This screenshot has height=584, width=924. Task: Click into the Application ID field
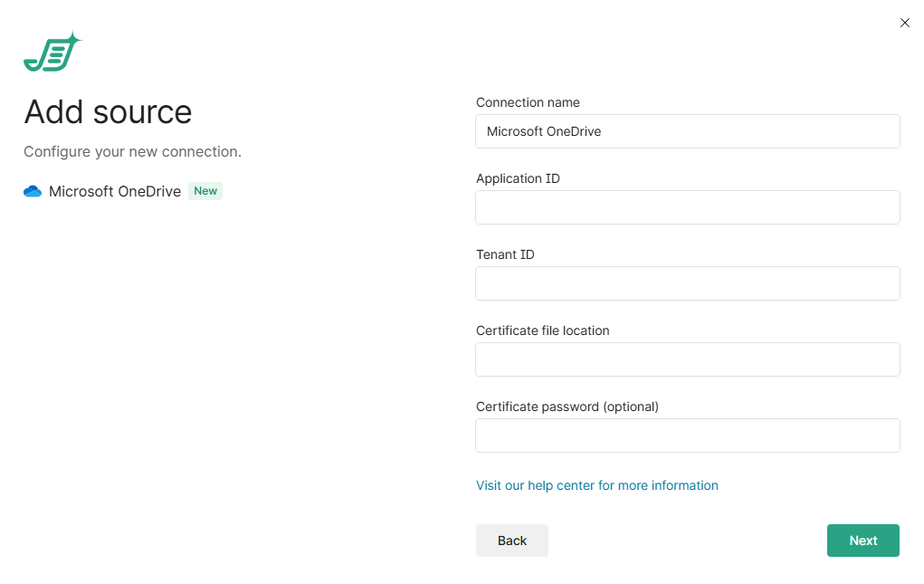[687, 207]
